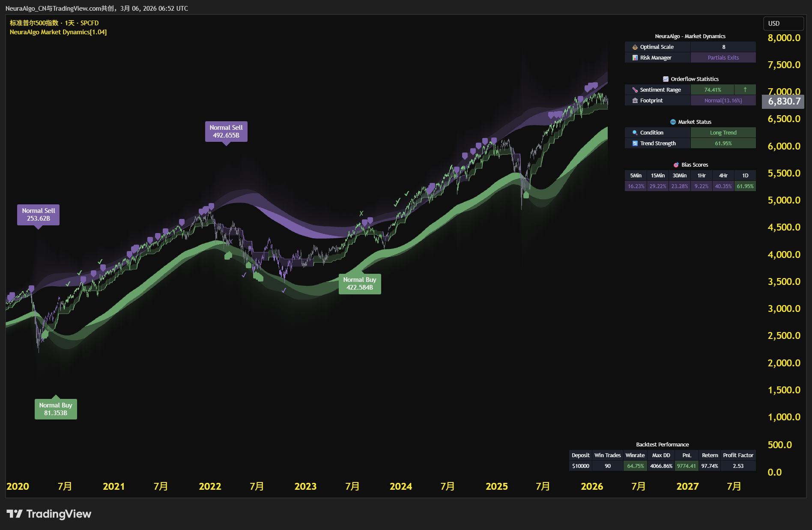Click the green up arrow beside Sentiment Range
Image resolution: width=812 pixels, height=530 pixels.
tap(745, 90)
